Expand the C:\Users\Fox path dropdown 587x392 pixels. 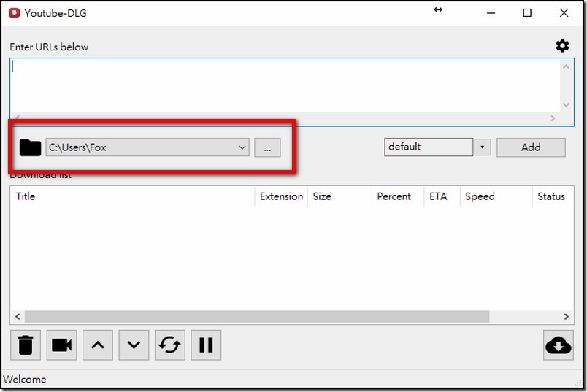[x=242, y=147]
